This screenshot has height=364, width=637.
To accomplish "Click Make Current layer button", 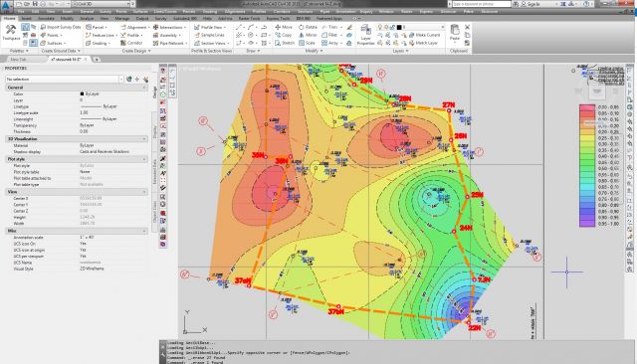I will (x=424, y=35).
